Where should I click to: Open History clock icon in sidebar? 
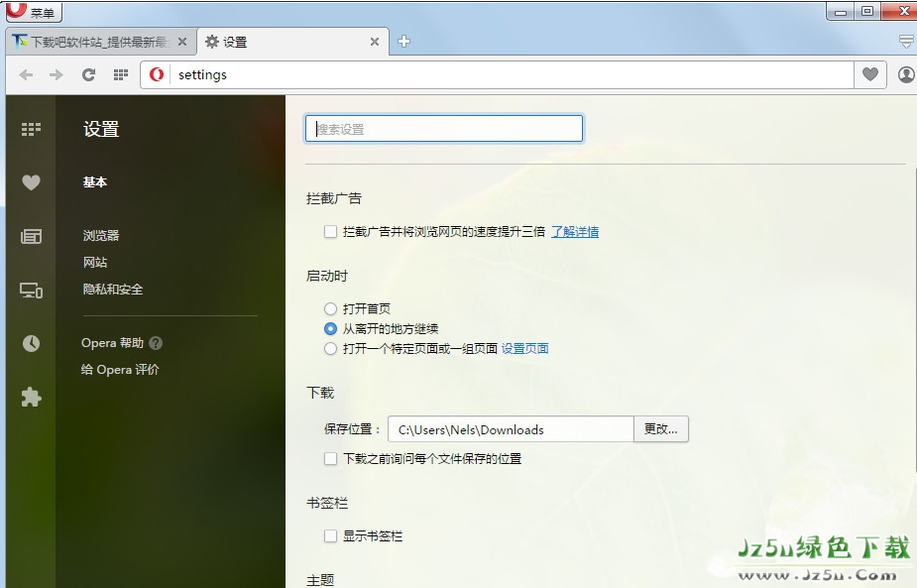tap(31, 343)
